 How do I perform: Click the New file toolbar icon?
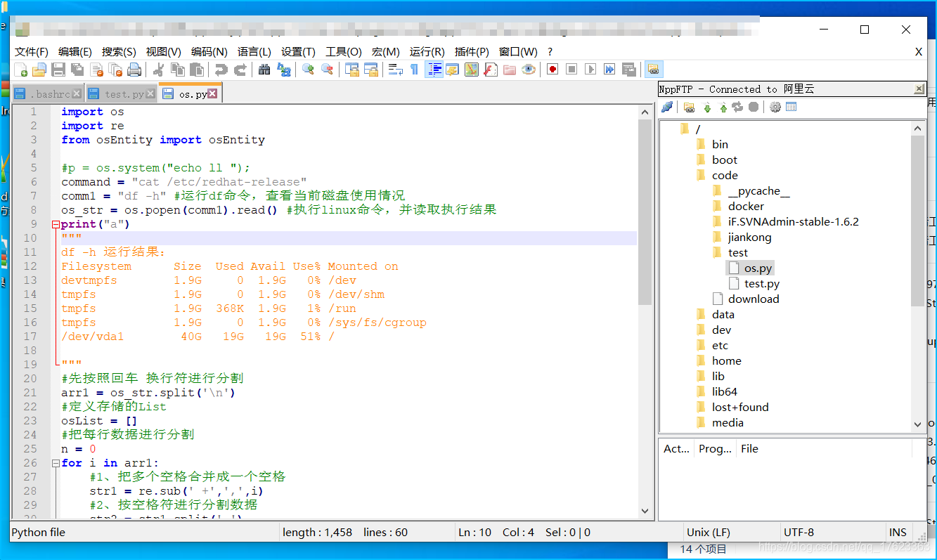pyautogui.click(x=21, y=70)
